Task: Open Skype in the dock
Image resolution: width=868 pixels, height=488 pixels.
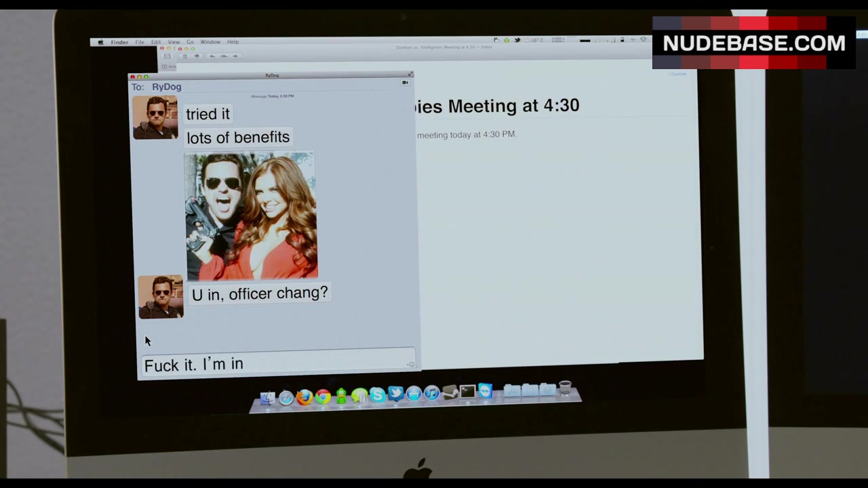Action: [x=377, y=396]
